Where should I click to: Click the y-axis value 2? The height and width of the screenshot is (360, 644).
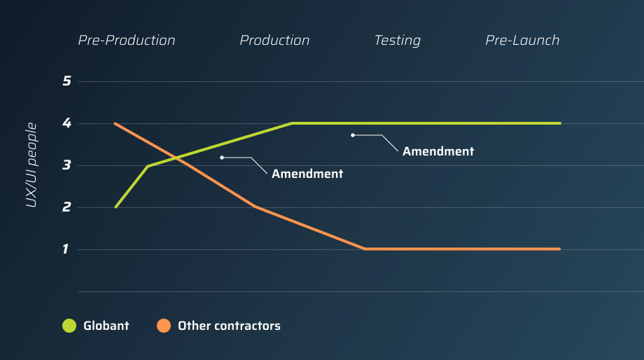[67, 208]
